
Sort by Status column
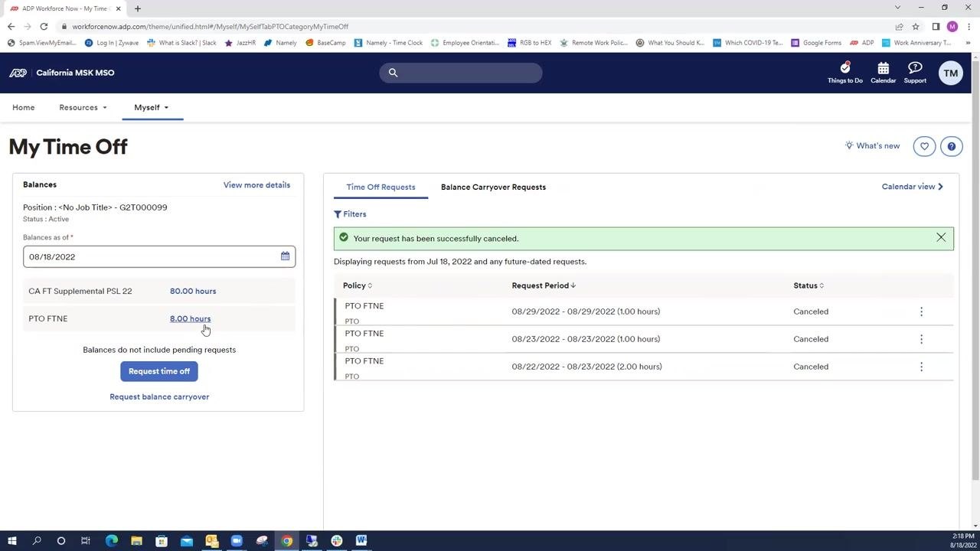808,285
